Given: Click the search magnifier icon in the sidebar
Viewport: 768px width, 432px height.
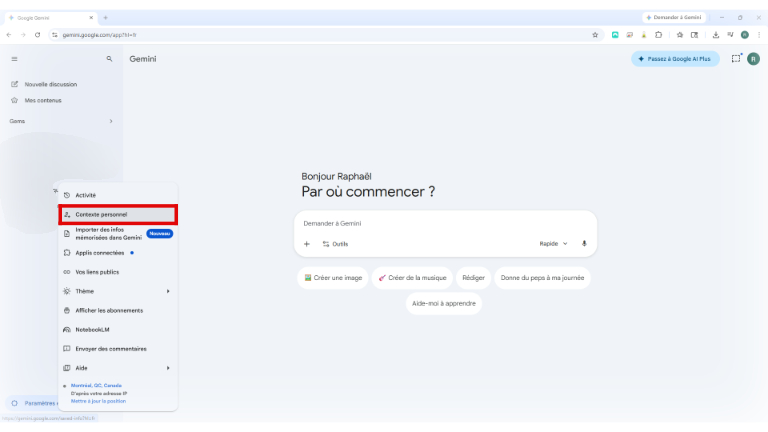Looking at the screenshot, I should click(109, 59).
